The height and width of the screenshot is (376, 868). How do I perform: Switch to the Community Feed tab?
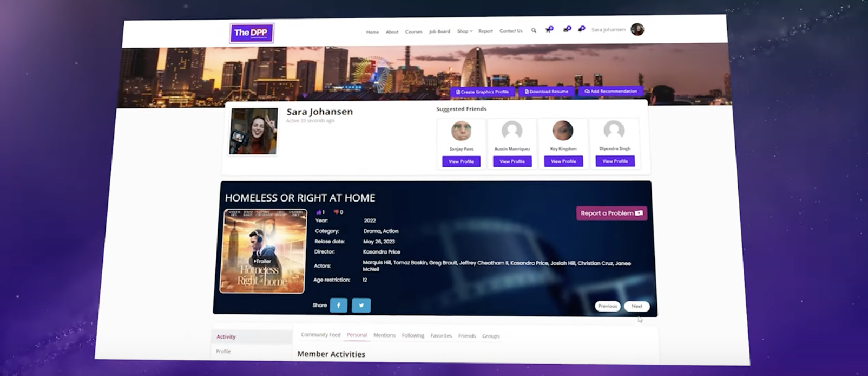pos(320,335)
